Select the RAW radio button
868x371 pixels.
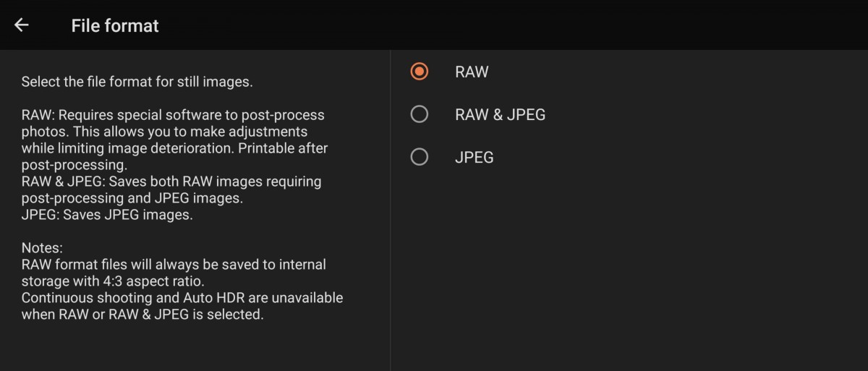click(x=419, y=72)
